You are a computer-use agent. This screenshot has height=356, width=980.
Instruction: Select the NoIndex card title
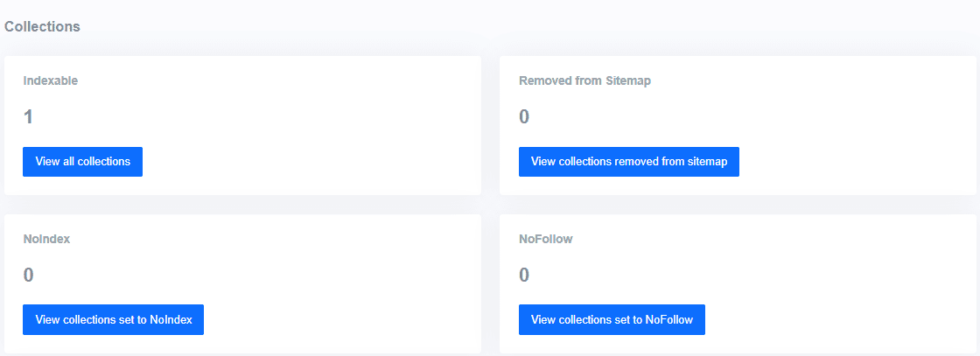46,239
